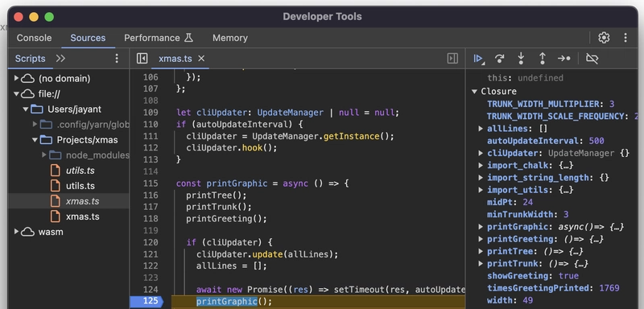Close the xmas.ts editor tab

tap(201, 59)
